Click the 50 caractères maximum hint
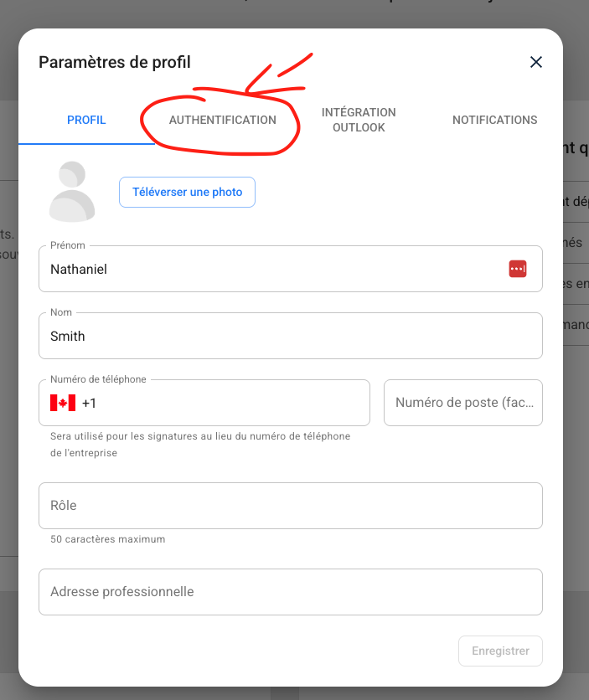 [107, 539]
